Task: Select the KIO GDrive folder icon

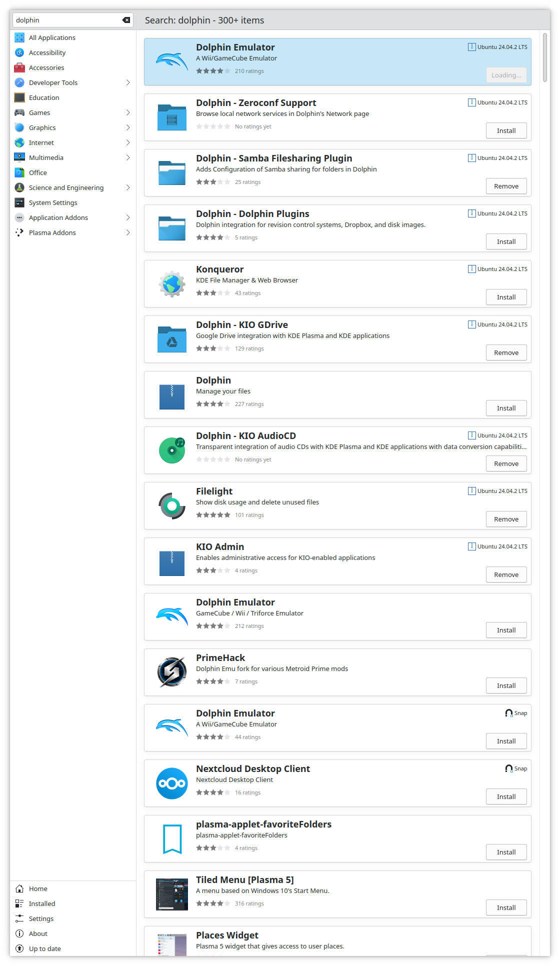Action: pyautogui.click(x=172, y=339)
